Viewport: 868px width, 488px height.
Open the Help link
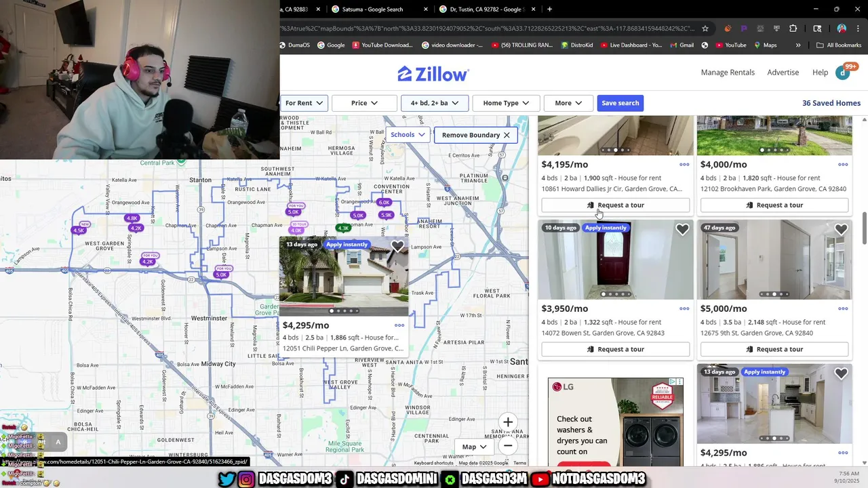coord(820,73)
